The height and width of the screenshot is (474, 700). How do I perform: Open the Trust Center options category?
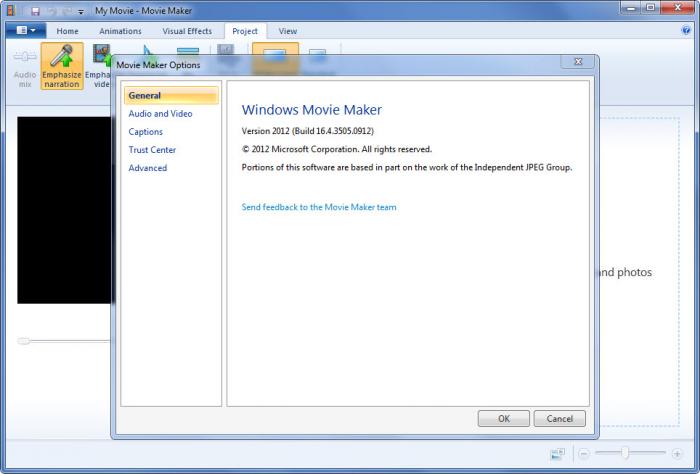coord(152,150)
